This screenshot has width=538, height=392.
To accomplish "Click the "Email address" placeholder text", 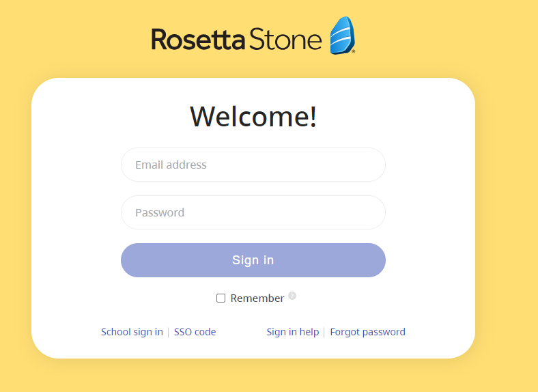I will 171,165.
